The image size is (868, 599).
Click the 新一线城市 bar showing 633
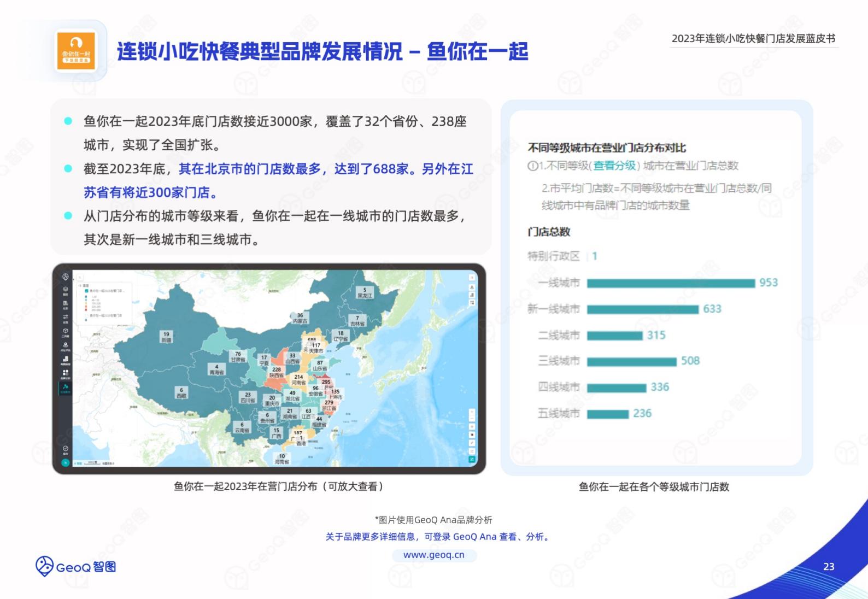[x=643, y=309]
